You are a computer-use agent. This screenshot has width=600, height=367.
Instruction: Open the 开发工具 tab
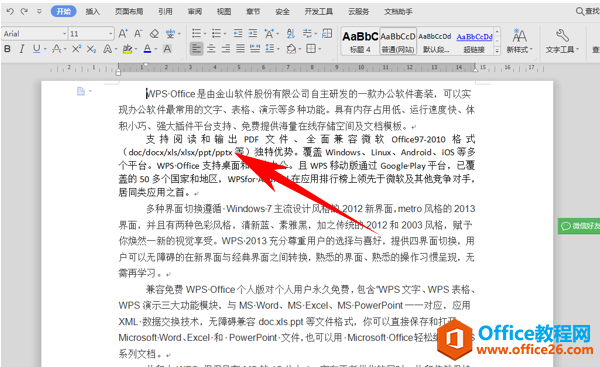[x=319, y=11]
